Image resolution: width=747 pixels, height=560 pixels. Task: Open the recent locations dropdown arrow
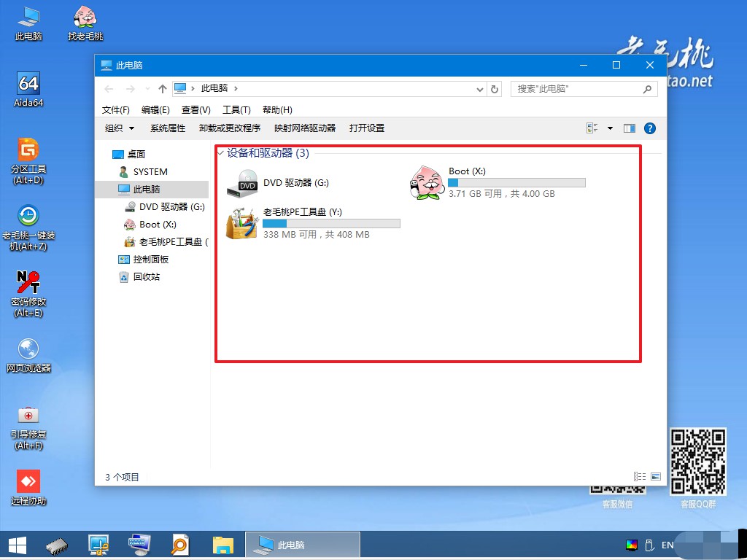point(147,89)
